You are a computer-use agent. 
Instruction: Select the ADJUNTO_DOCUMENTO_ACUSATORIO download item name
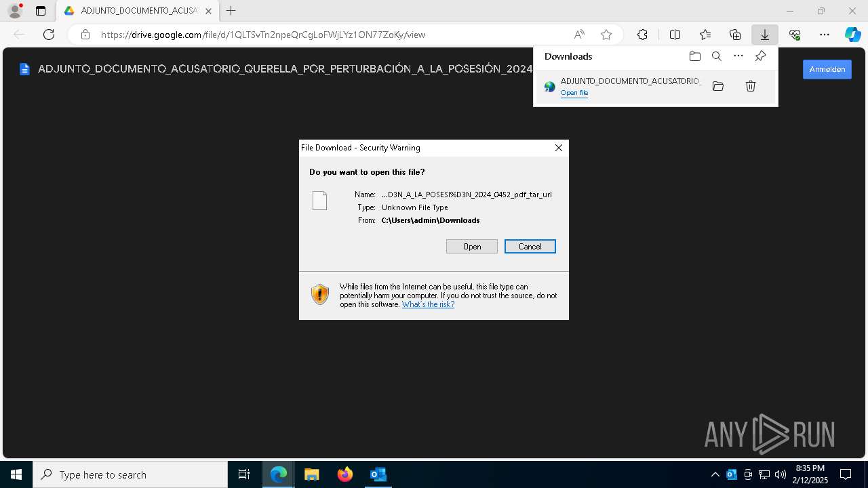click(631, 81)
